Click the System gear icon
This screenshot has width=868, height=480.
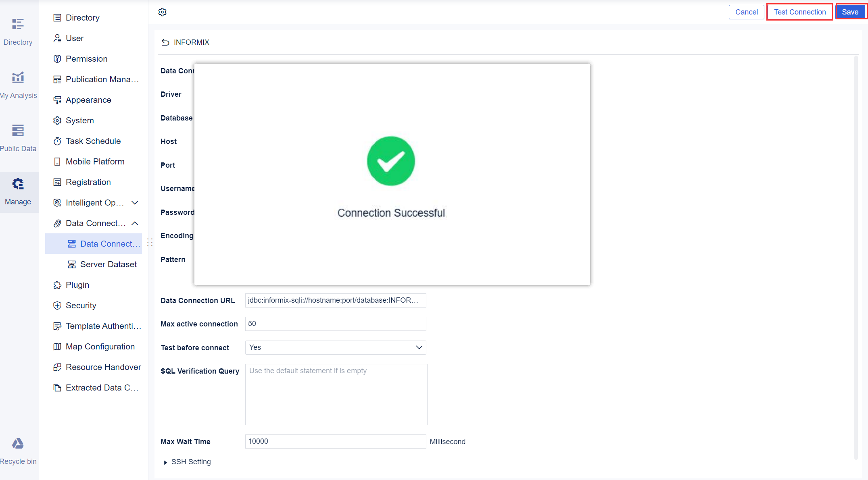click(x=57, y=121)
